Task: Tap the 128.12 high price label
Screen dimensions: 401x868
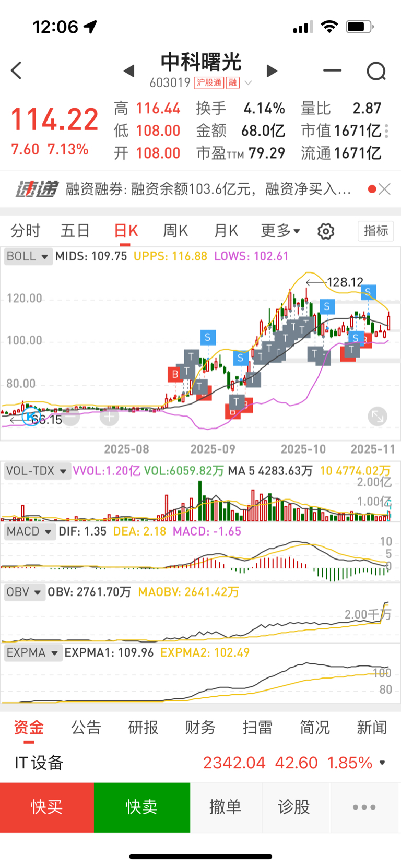Action: 345,282
